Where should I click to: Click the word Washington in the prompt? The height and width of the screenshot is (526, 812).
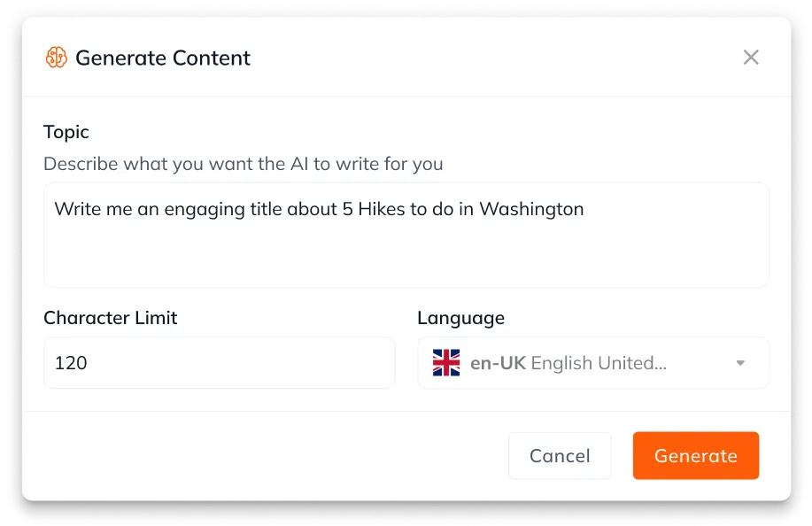click(x=531, y=209)
